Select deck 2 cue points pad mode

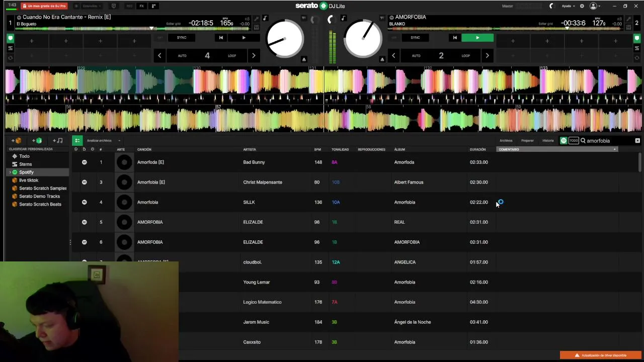[636, 38]
